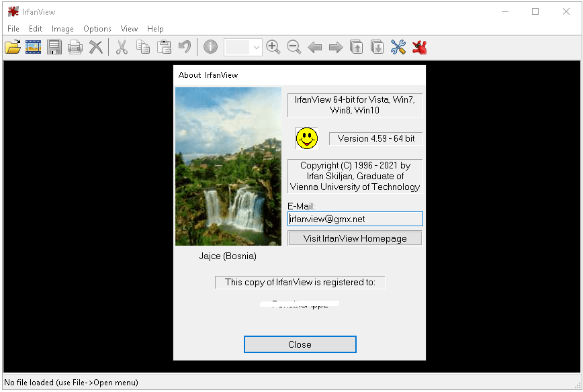This screenshot has width=583, height=392.
Task: Click the E-Mail: label
Action: point(301,206)
